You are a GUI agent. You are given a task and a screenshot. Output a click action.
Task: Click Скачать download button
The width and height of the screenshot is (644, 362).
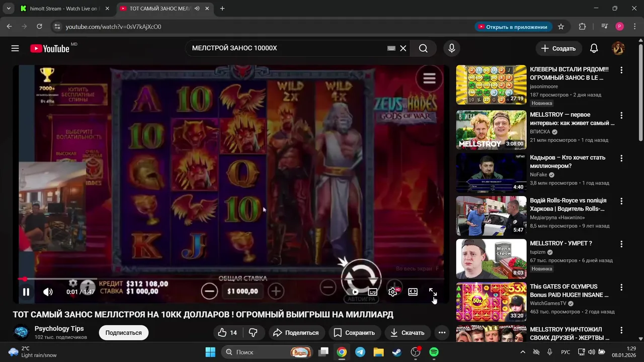pos(407,333)
